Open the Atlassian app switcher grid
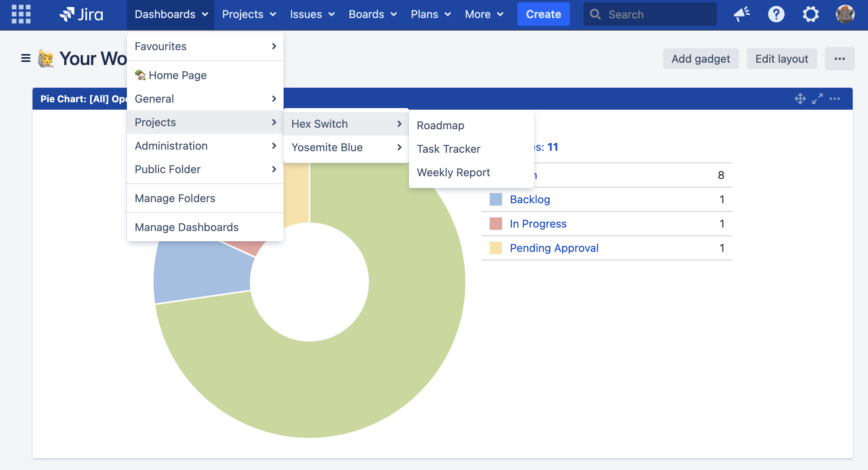 point(21,14)
